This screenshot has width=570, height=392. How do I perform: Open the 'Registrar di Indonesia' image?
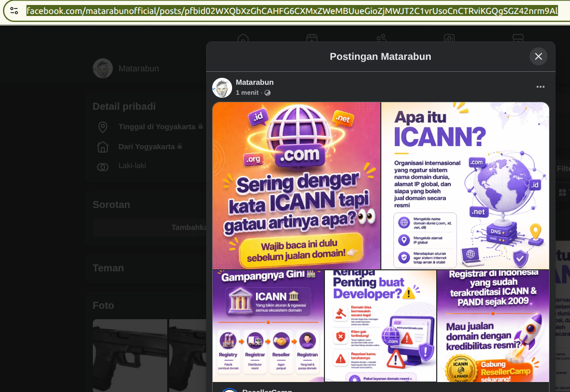pyautogui.click(x=493, y=326)
